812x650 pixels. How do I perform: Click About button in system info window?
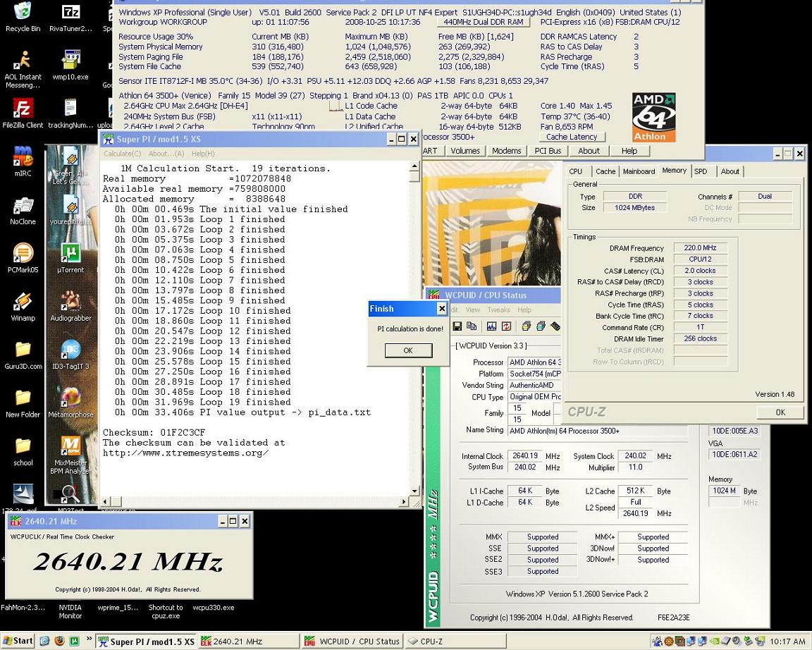click(589, 151)
